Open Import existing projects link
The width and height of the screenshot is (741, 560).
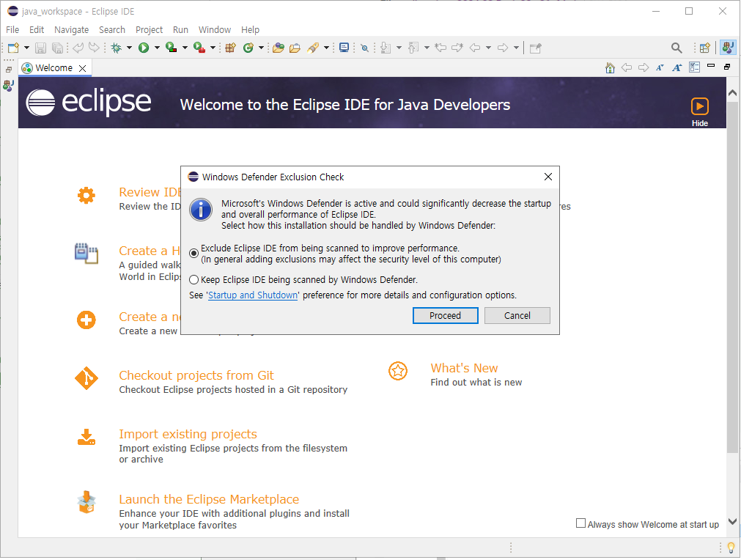[x=188, y=434]
